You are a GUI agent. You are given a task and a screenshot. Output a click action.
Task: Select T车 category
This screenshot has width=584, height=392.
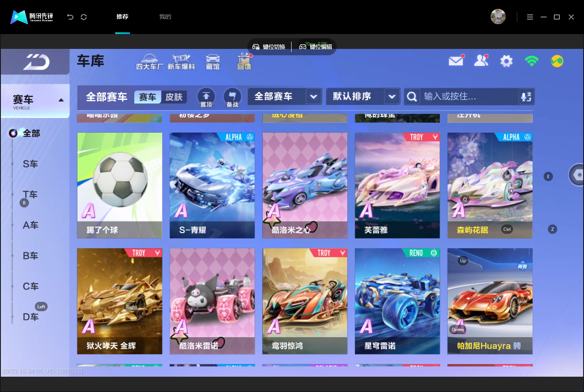click(31, 195)
